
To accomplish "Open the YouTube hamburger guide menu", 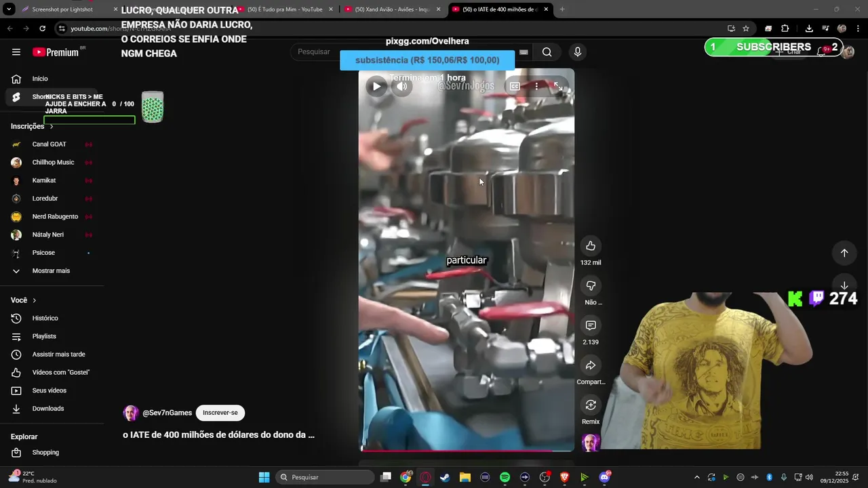I will point(16,52).
